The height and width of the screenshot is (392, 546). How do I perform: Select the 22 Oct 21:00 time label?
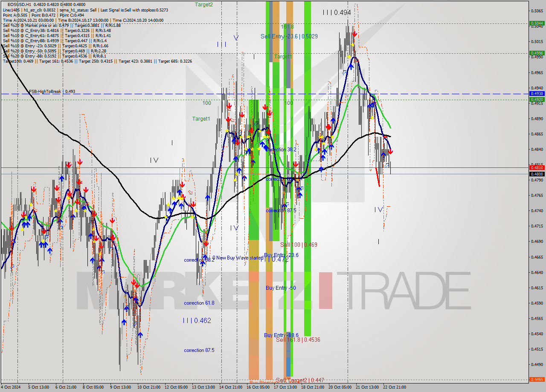[395, 387]
